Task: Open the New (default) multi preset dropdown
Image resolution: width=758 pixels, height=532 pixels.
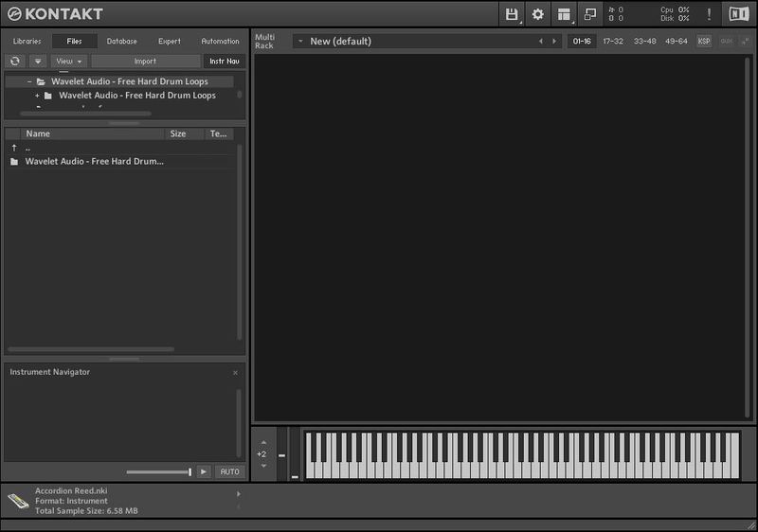Action: (x=298, y=42)
